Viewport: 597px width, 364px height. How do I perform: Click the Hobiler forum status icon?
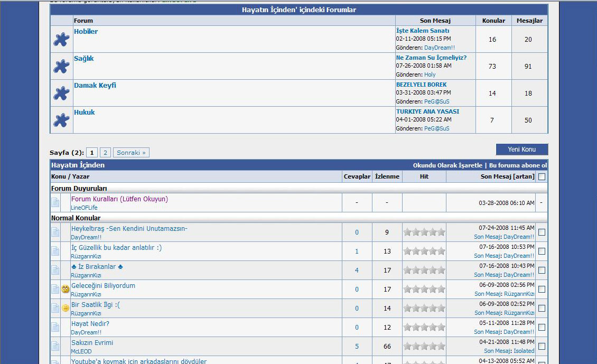tap(61, 39)
